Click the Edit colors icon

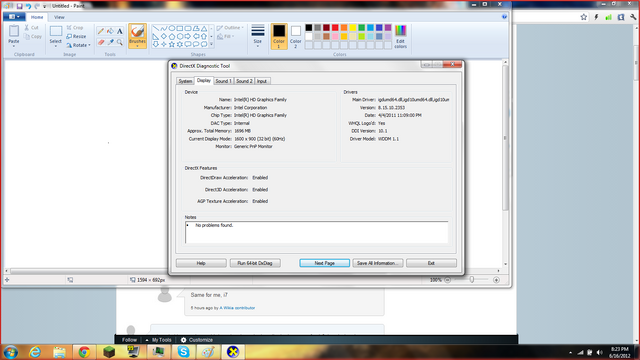[x=400, y=36]
